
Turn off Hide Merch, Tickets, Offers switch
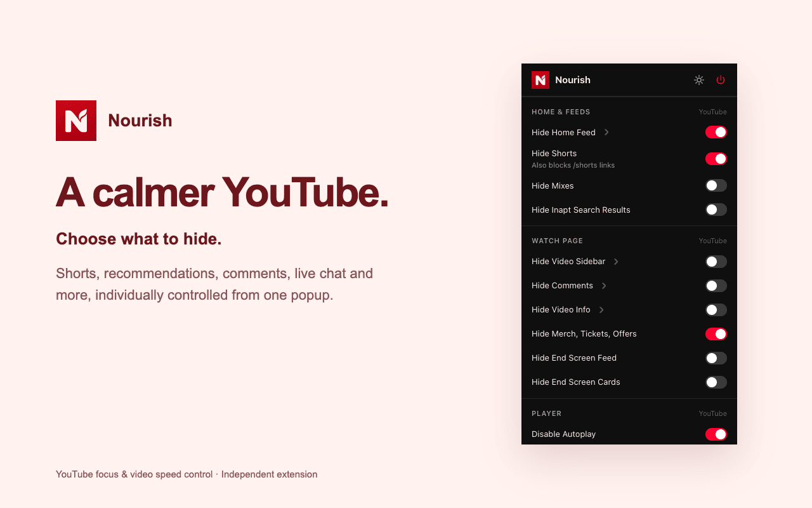point(716,334)
